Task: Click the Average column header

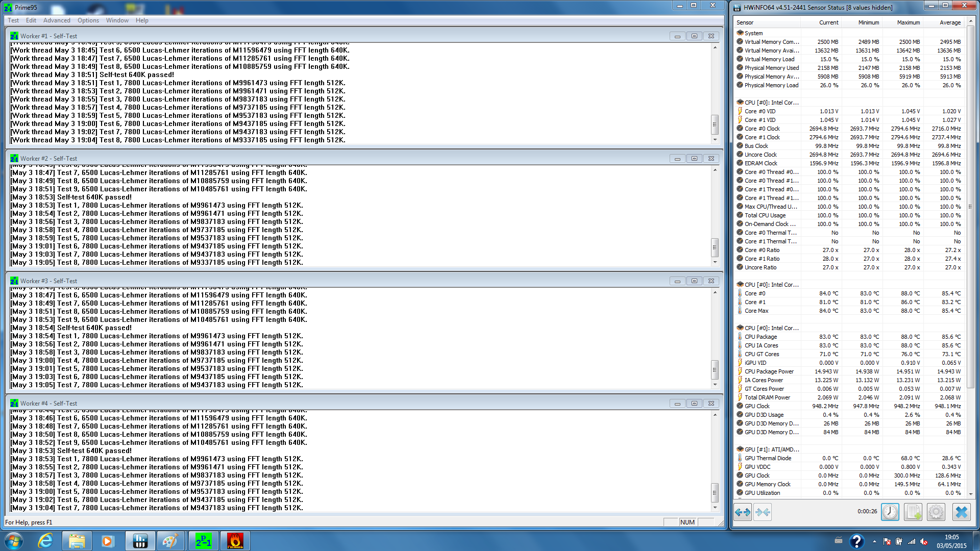Action: [x=944, y=22]
